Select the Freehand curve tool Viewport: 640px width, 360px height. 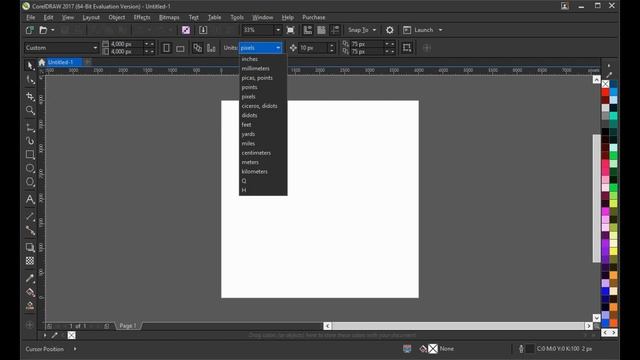[x=30, y=127]
